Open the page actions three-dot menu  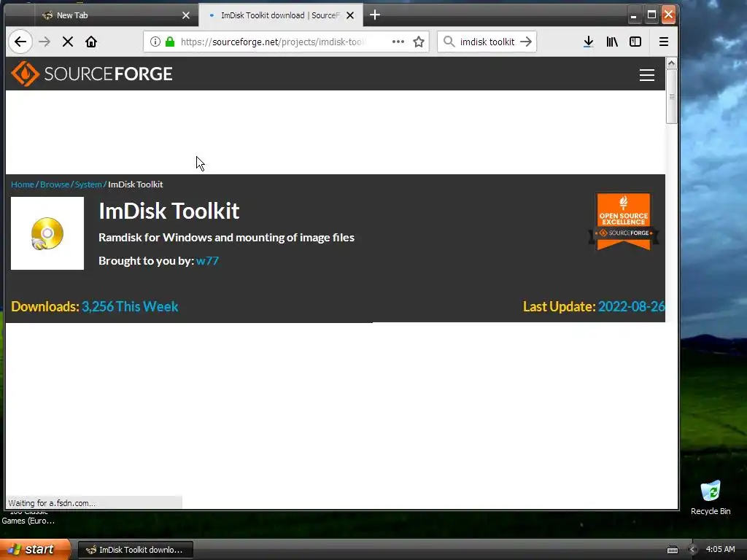(398, 42)
